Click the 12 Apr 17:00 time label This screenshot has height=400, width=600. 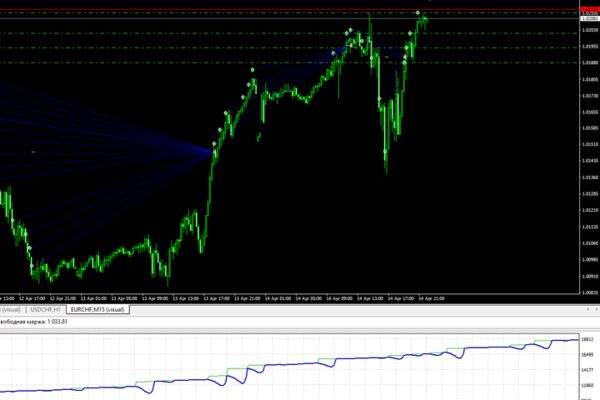coord(32,298)
